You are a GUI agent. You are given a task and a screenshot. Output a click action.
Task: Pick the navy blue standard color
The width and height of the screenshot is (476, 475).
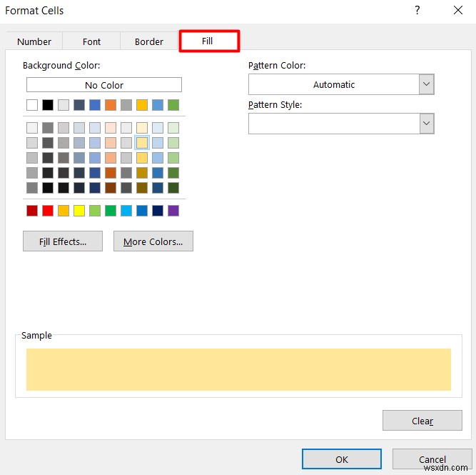pos(158,211)
